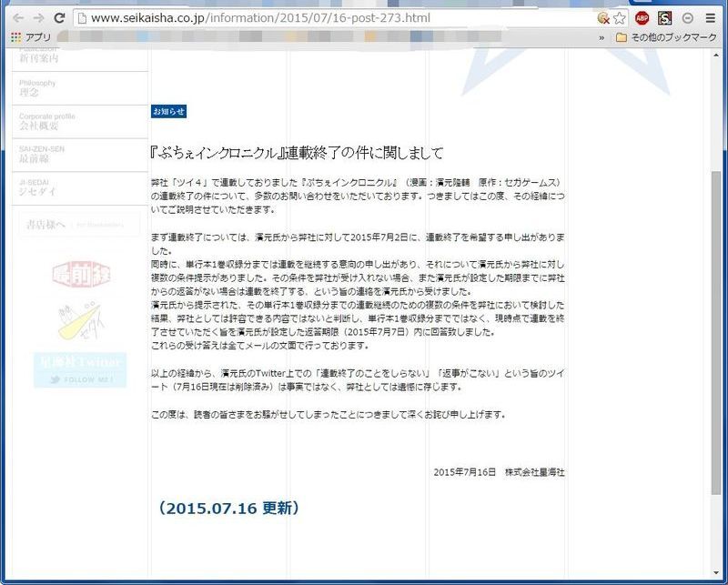Click the browser forward arrow
728x585 pixels.
[38, 18]
